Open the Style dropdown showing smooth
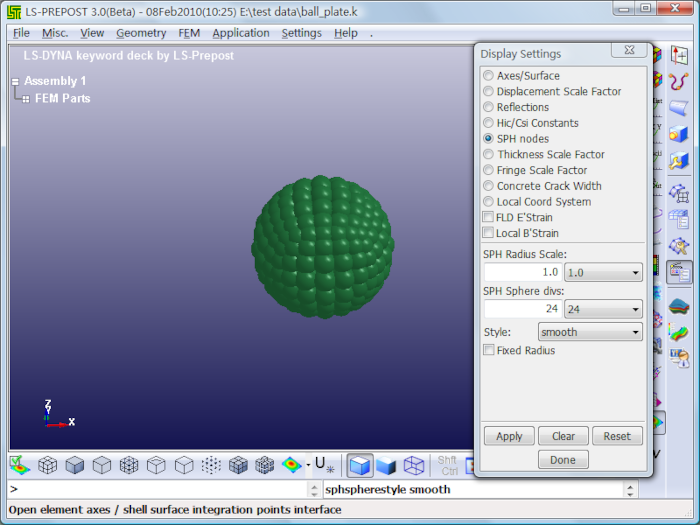Image resolution: width=700 pixels, height=525 pixels. (x=590, y=332)
